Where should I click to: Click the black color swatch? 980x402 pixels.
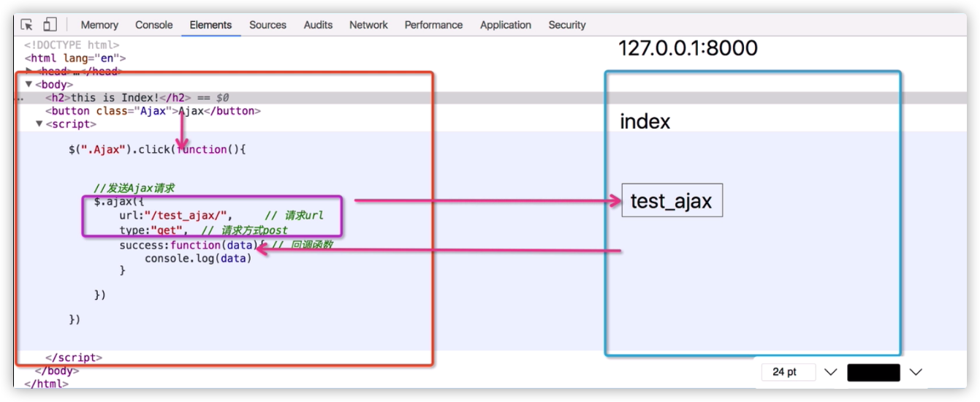[873, 372]
